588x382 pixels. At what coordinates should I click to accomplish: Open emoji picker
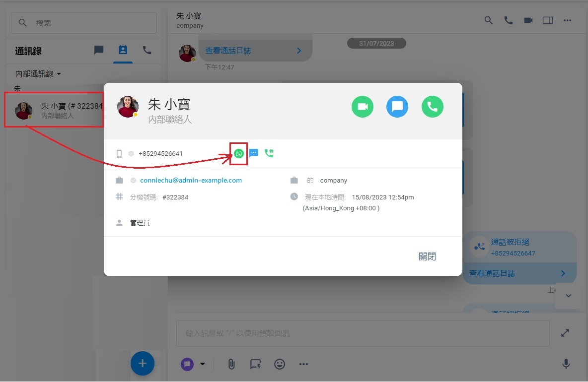pyautogui.click(x=280, y=364)
